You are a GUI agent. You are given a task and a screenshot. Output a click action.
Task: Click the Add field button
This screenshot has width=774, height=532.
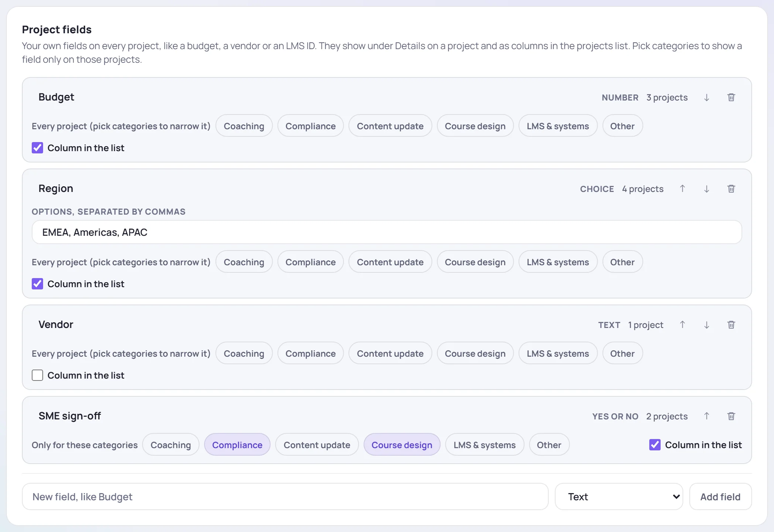pos(720,496)
